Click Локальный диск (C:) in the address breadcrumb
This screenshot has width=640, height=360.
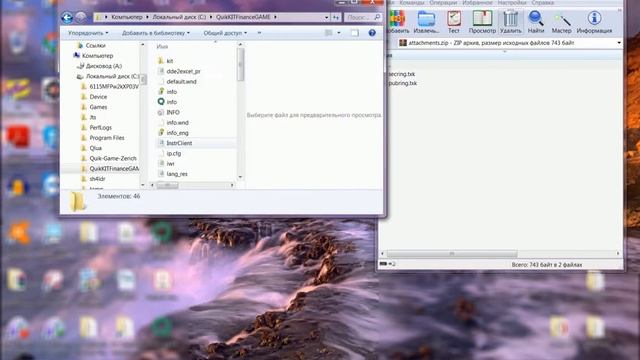[179, 17]
